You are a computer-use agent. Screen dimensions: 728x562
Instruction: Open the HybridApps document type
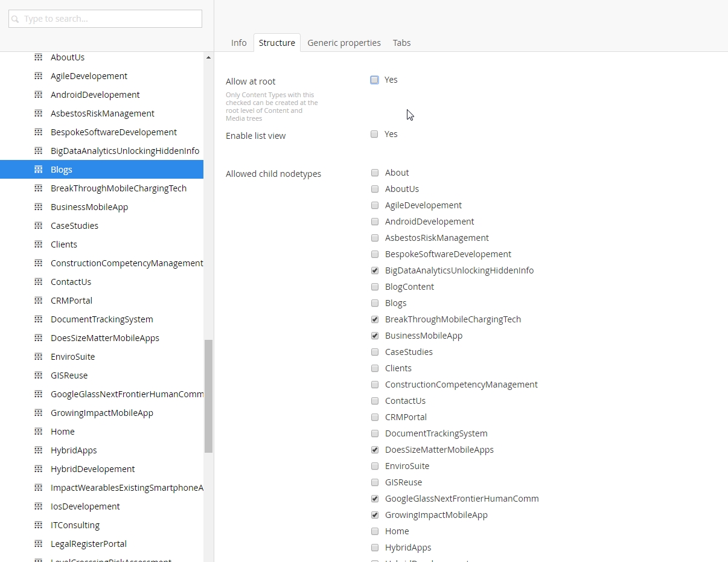(74, 450)
